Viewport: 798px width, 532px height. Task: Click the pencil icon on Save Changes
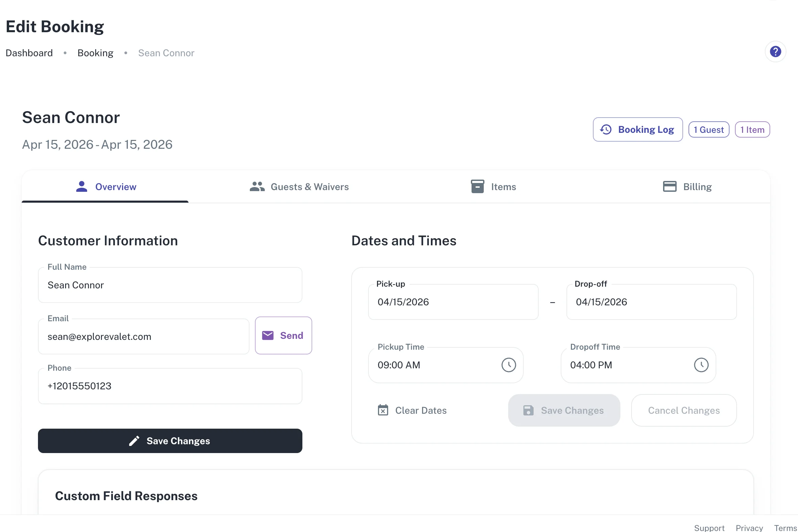[135, 441]
